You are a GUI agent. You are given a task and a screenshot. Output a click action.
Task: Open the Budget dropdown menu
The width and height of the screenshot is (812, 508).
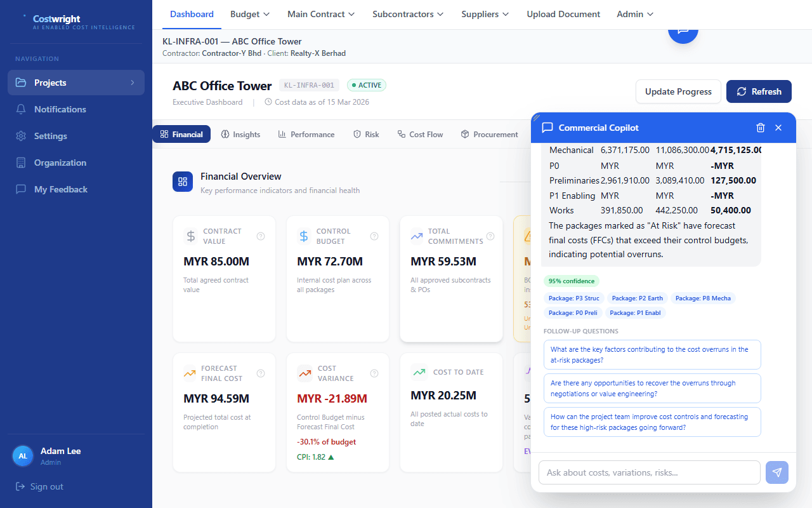tap(250, 14)
